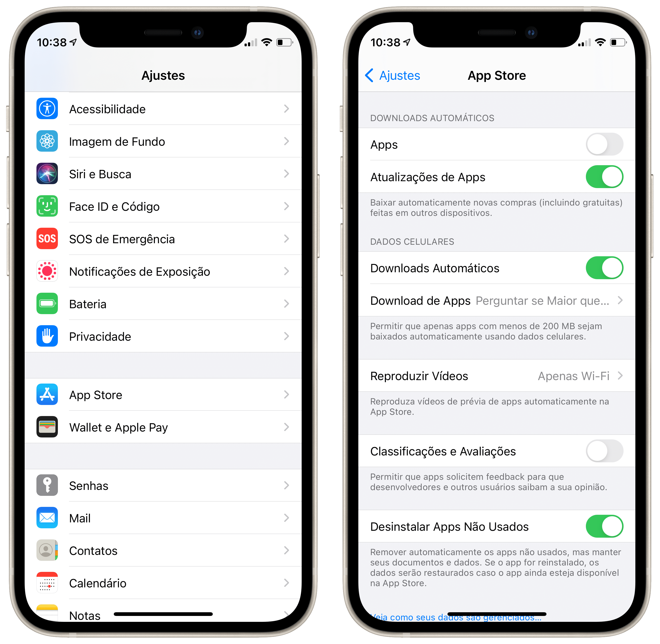Open Imagem de Fundo settings
The height and width of the screenshot is (644, 660).
click(166, 141)
